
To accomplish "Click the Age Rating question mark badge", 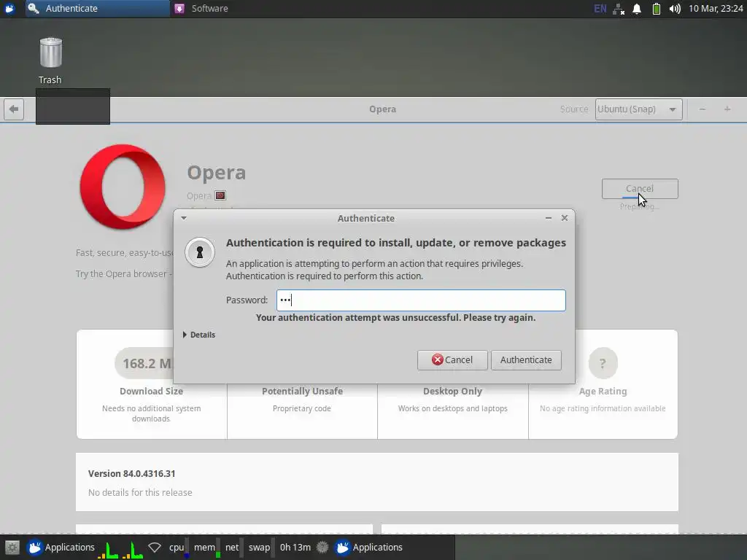I will click(x=603, y=363).
